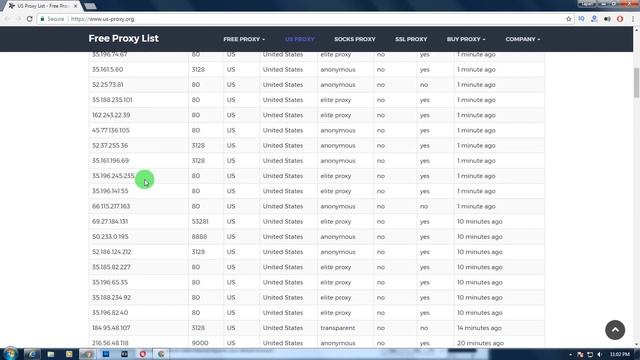Click port 53281 in the 69.27.184.131 row
The height and width of the screenshot is (360, 640).
(200, 221)
